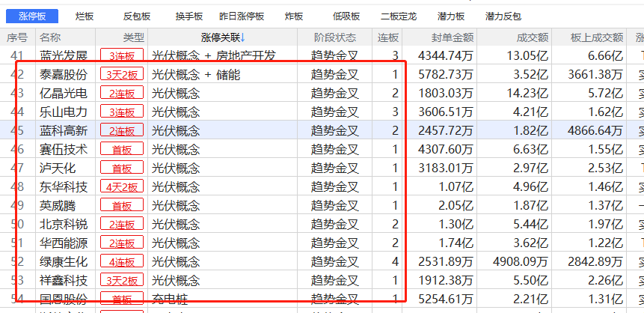Click 2连板 tag for 蓝科高新

click(122, 131)
